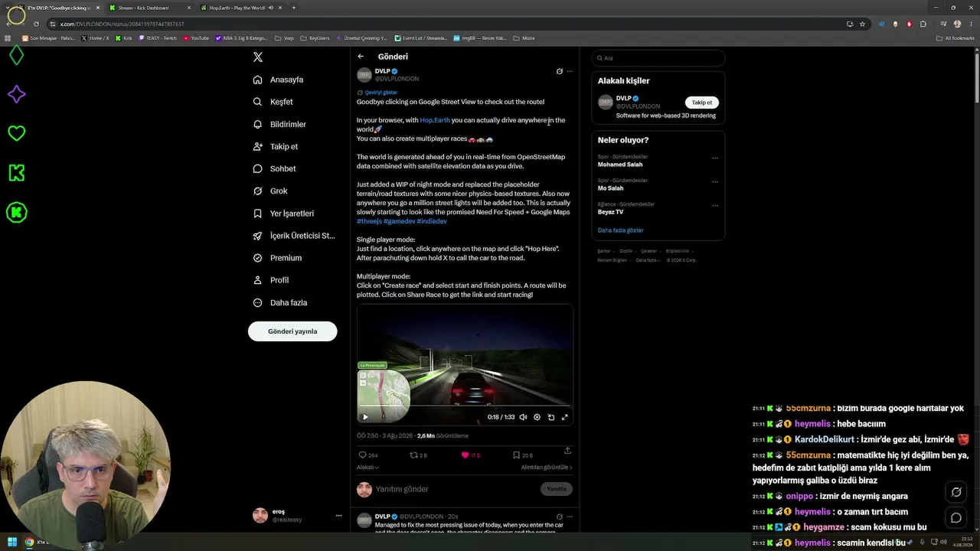
Task: Reload the current page
Action: 36,24
